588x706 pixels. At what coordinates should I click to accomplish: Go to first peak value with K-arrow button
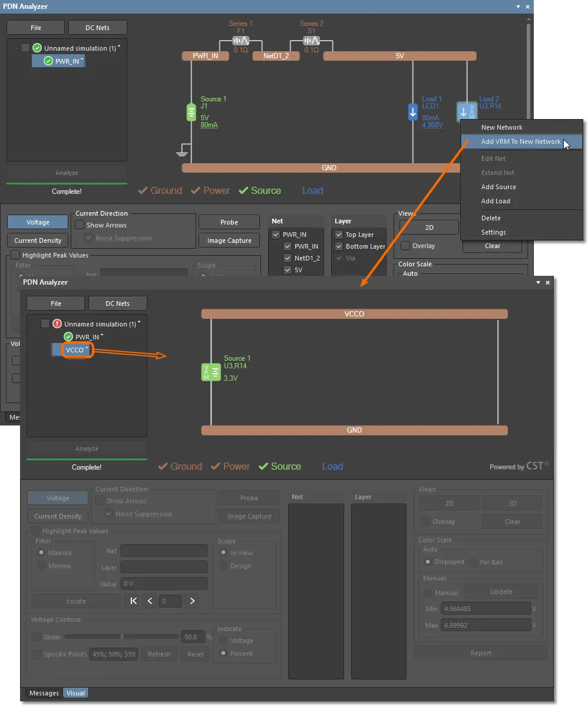click(x=133, y=601)
